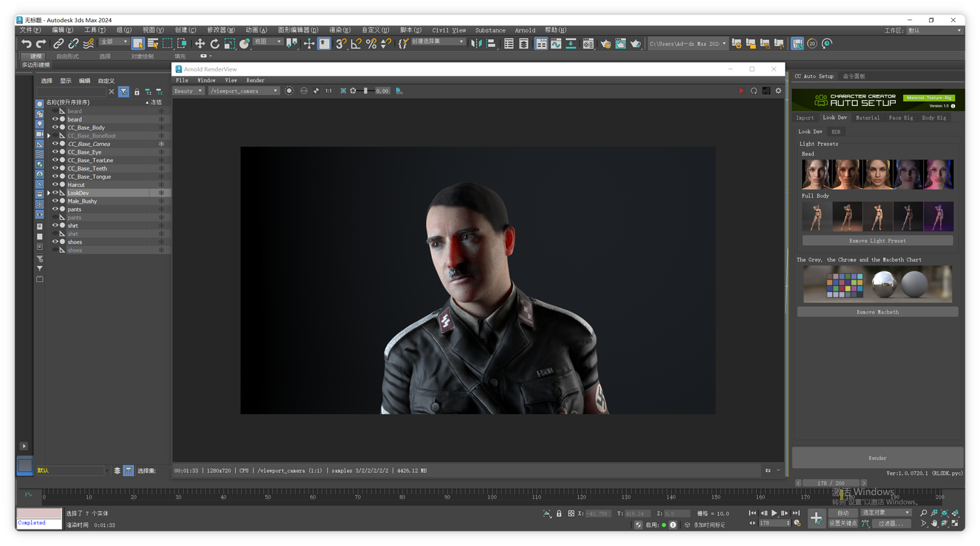Open the Beauty AOV dropdown
Image resolution: width=980 pixels, height=546 pixels.
188,91
